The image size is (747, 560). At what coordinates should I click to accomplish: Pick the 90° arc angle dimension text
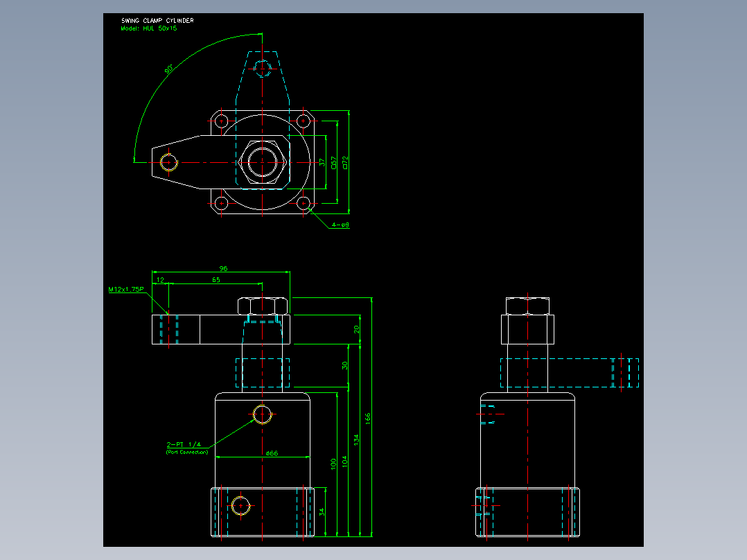[168, 69]
